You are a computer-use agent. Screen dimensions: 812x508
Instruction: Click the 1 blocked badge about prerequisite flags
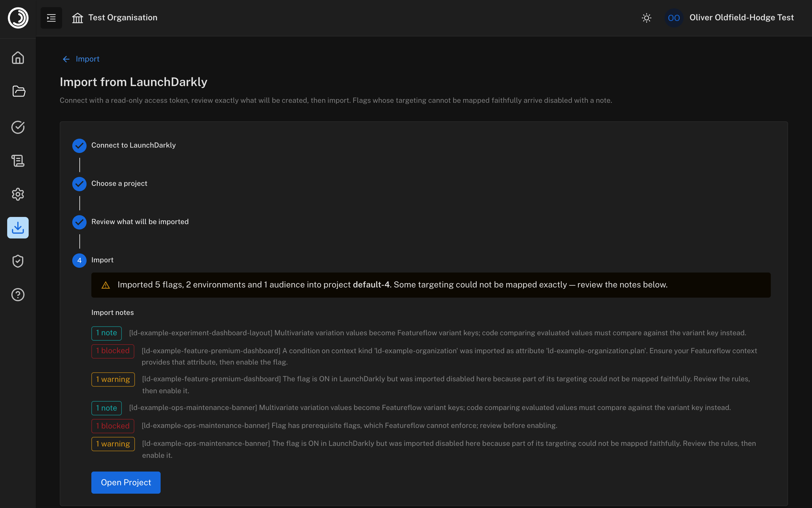click(113, 426)
